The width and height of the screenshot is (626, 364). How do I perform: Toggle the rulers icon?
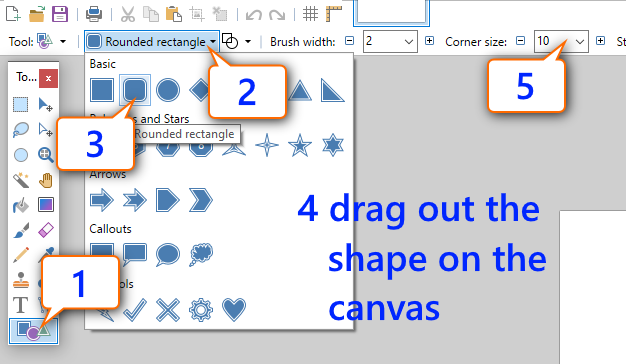tap(334, 14)
